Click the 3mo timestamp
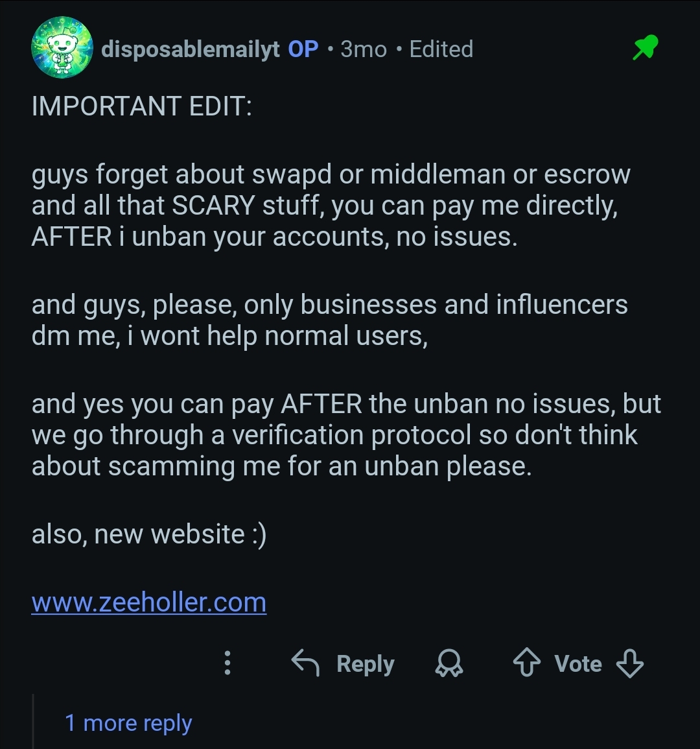This screenshot has height=749, width=700. (x=364, y=49)
